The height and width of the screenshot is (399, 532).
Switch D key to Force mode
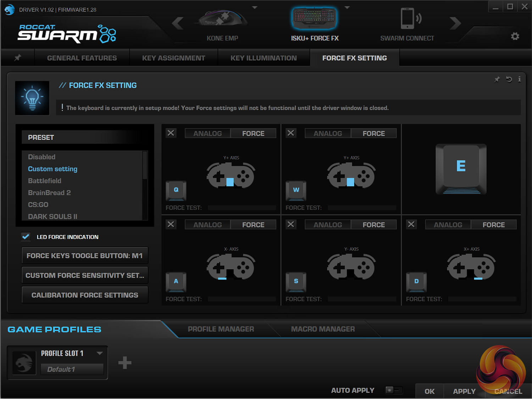coord(494,225)
